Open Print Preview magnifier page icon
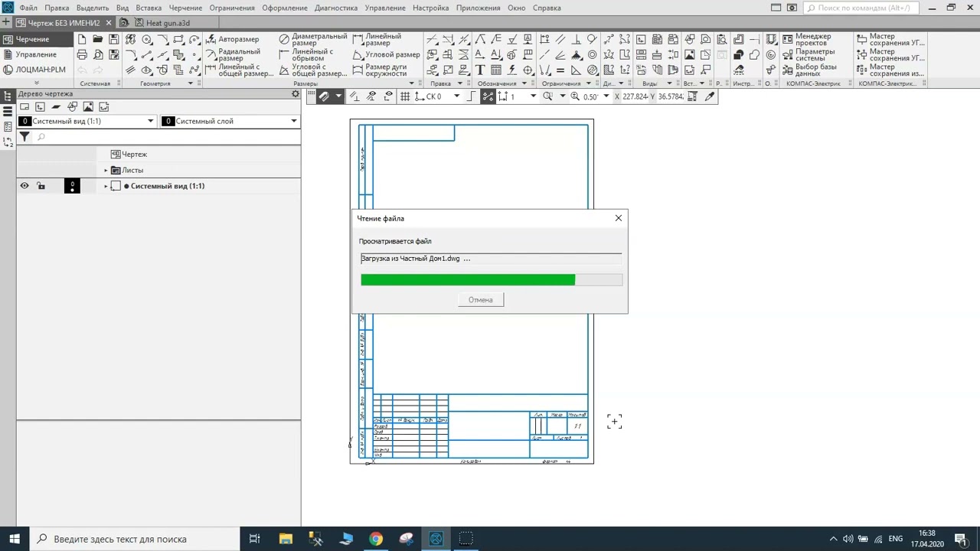 (x=98, y=54)
